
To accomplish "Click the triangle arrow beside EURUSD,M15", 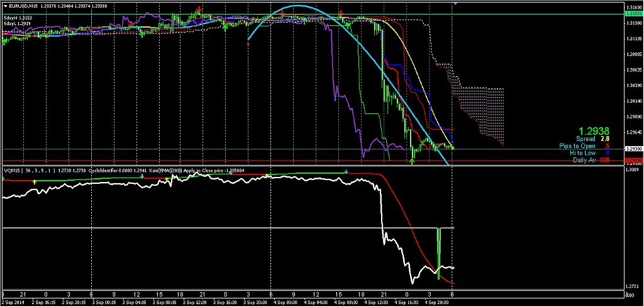I will click(5, 5).
